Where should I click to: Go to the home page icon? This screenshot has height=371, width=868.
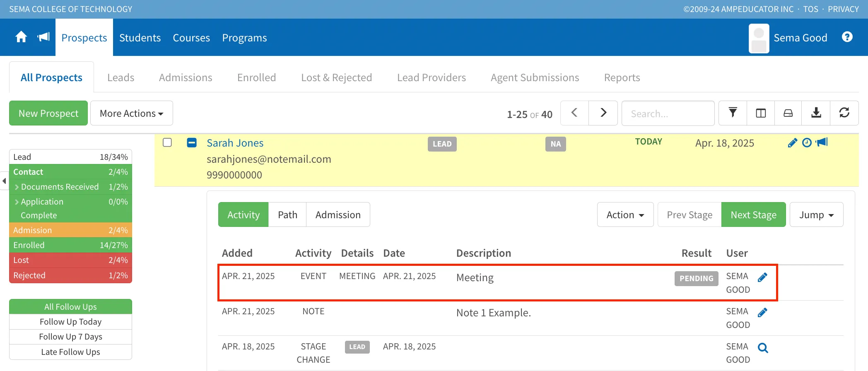[21, 37]
